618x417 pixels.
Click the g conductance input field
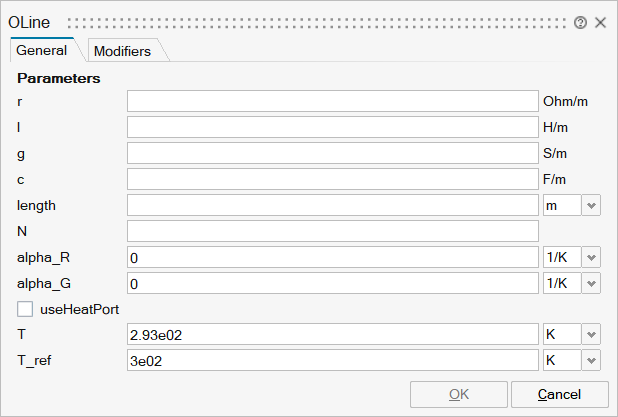333,153
